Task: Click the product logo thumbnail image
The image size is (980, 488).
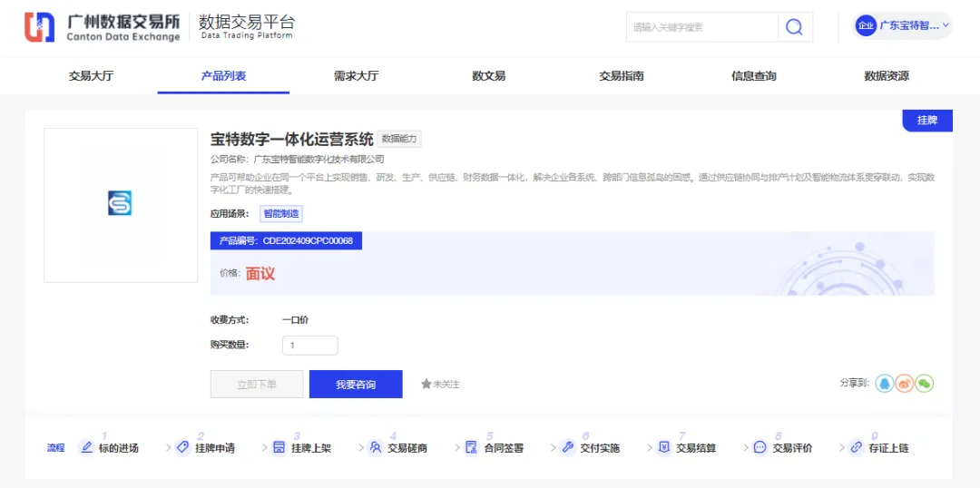Action: (x=120, y=205)
